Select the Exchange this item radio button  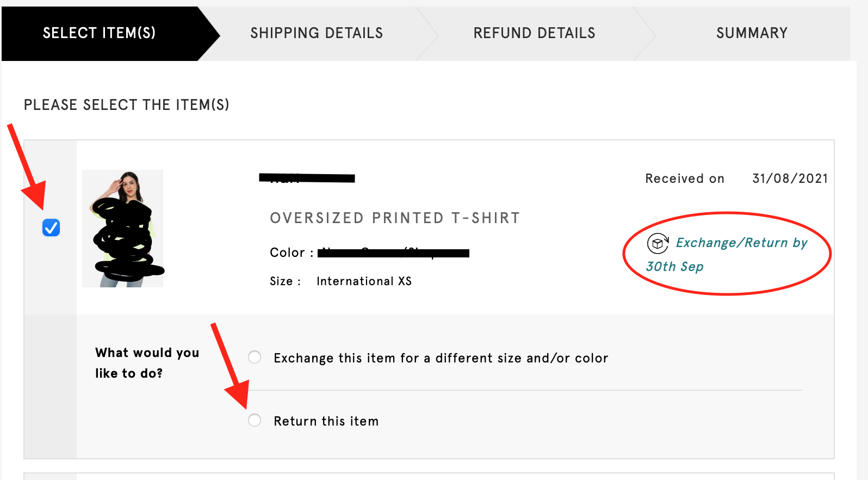pos(254,357)
